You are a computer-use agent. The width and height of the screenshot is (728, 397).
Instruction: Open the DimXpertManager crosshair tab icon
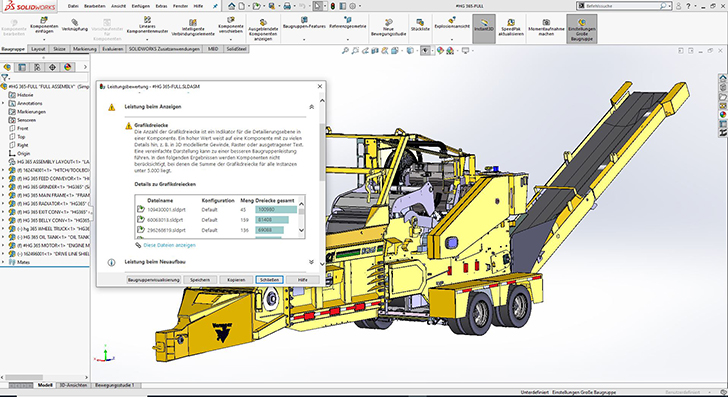click(x=52, y=67)
